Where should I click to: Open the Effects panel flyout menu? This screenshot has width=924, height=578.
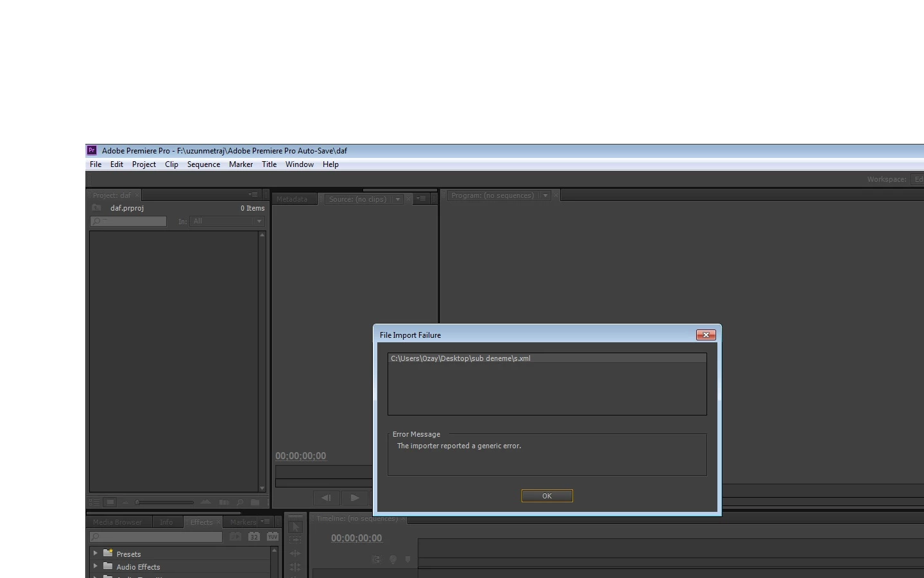pos(265,521)
